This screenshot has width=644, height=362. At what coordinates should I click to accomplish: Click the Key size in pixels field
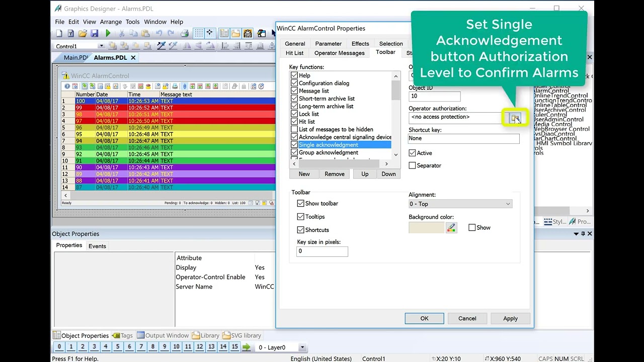click(322, 251)
